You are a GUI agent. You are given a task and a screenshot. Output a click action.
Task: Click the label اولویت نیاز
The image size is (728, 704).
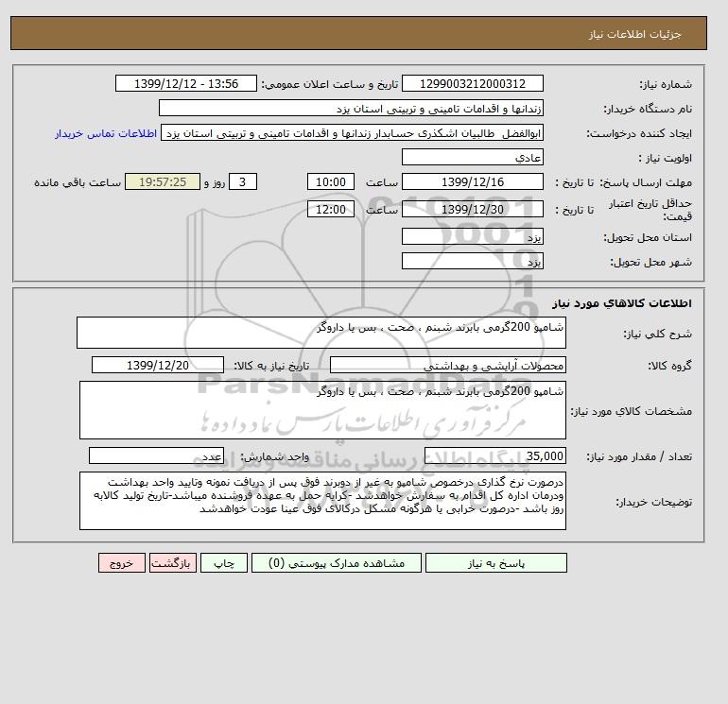pyautogui.click(x=666, y=158)
